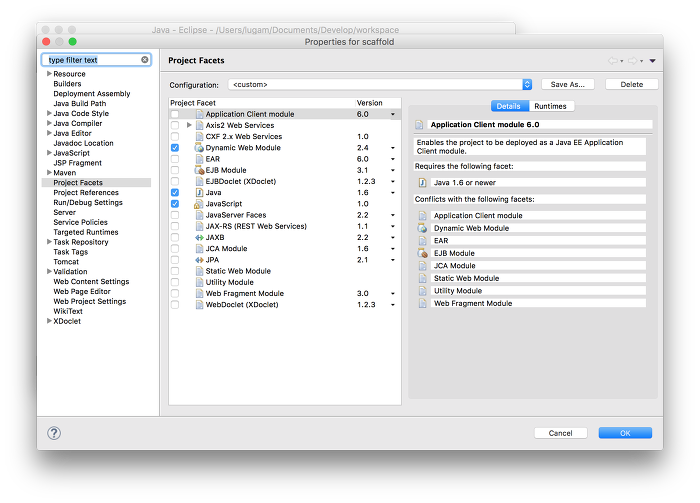Click the WebDoclet (XDoclet) facet icon
The image size is (700, 503).
point(200,304)
